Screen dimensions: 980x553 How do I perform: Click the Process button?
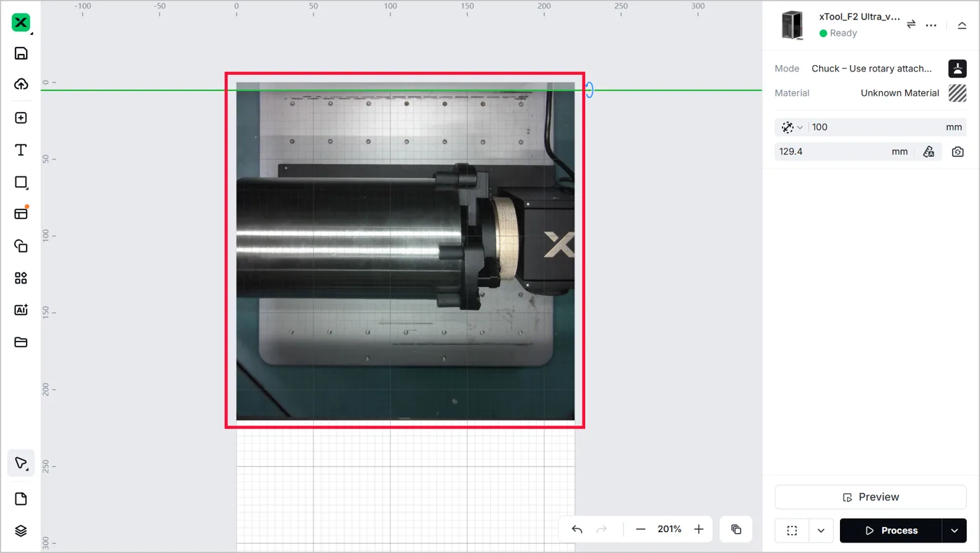[x=890, y=531]
